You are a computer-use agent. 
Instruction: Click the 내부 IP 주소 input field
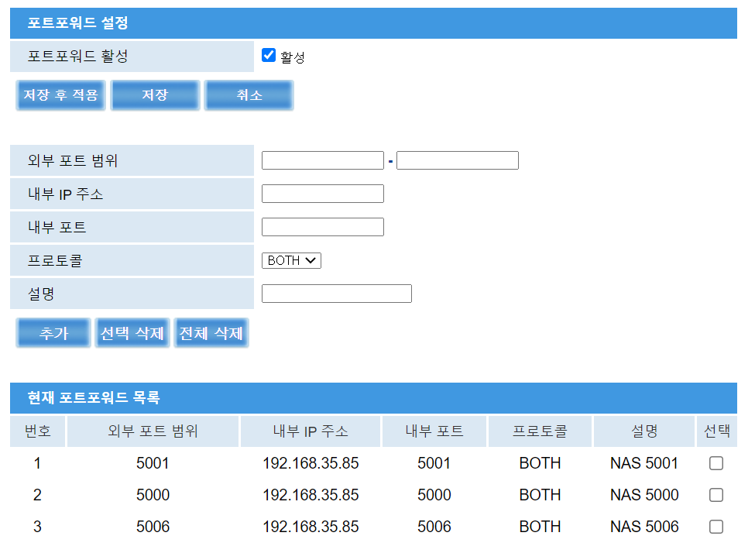click(322, 194)
